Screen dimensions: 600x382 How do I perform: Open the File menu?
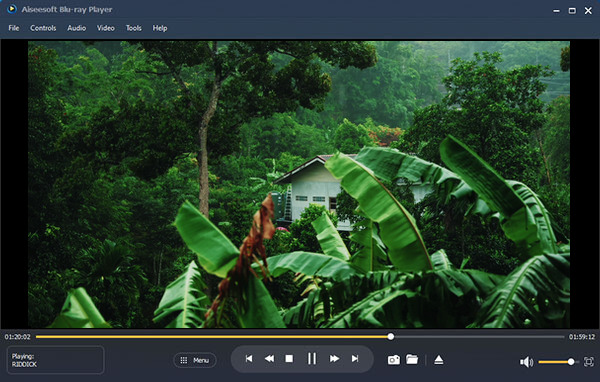click(x=14, y=28)
